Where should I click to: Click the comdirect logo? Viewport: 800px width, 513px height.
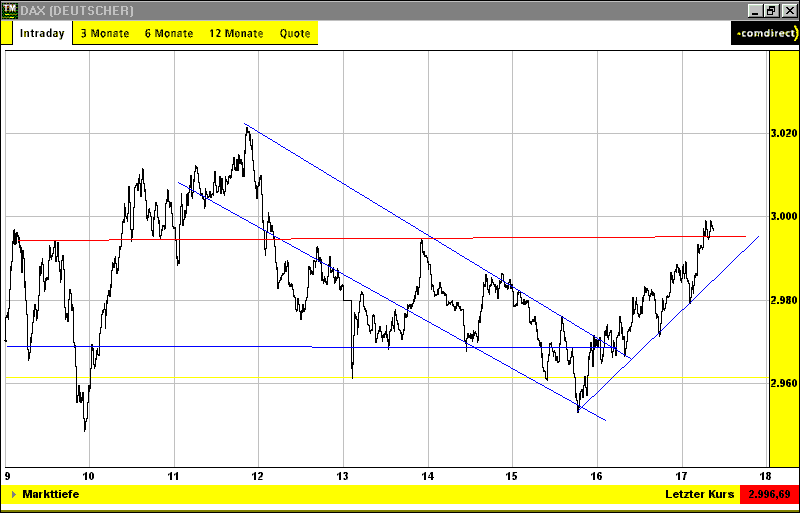(765, 33)
